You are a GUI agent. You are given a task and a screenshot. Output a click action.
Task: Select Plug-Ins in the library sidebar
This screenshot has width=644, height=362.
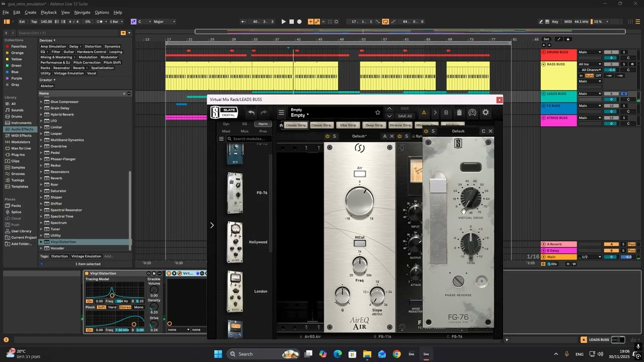(18, 154)
